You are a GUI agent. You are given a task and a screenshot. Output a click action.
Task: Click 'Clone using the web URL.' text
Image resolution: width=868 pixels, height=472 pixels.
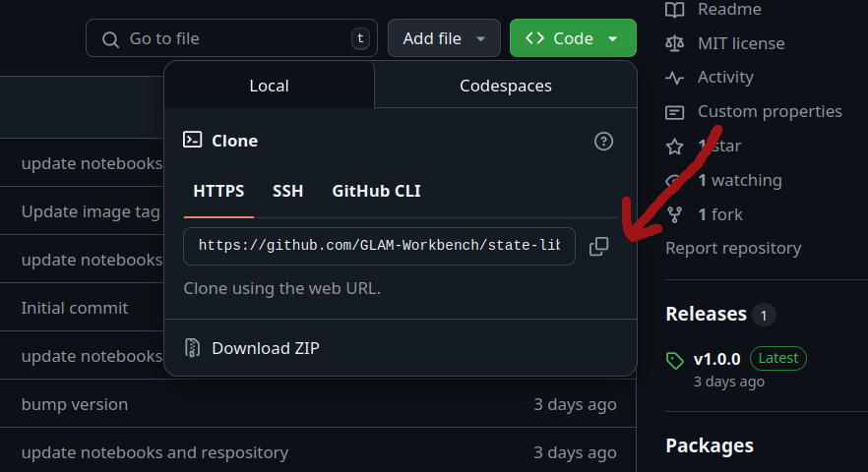(282, 289)
